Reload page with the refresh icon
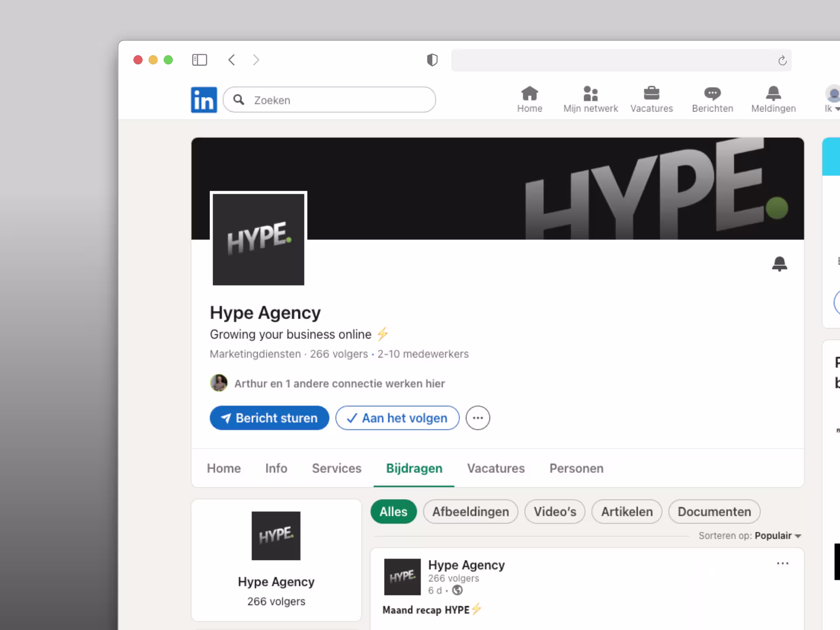Viewport: 840px width, 630px height. 782,61
